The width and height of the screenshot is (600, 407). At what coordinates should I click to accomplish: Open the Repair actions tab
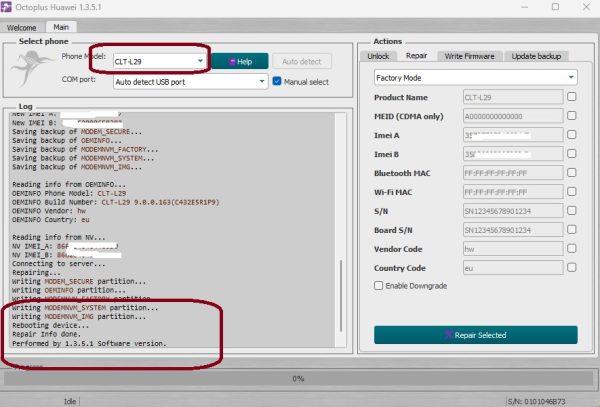(x=416, y=56)
